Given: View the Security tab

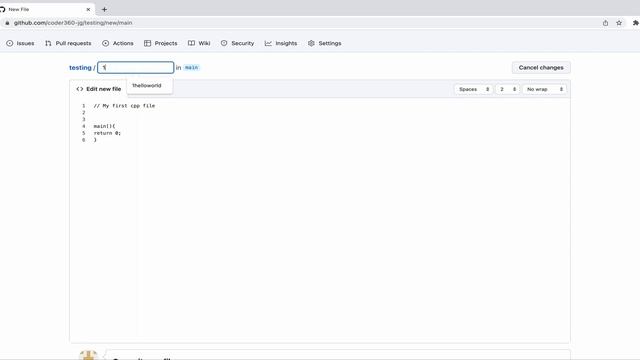Looking at the screenshot, I should [x=237, y=43].
